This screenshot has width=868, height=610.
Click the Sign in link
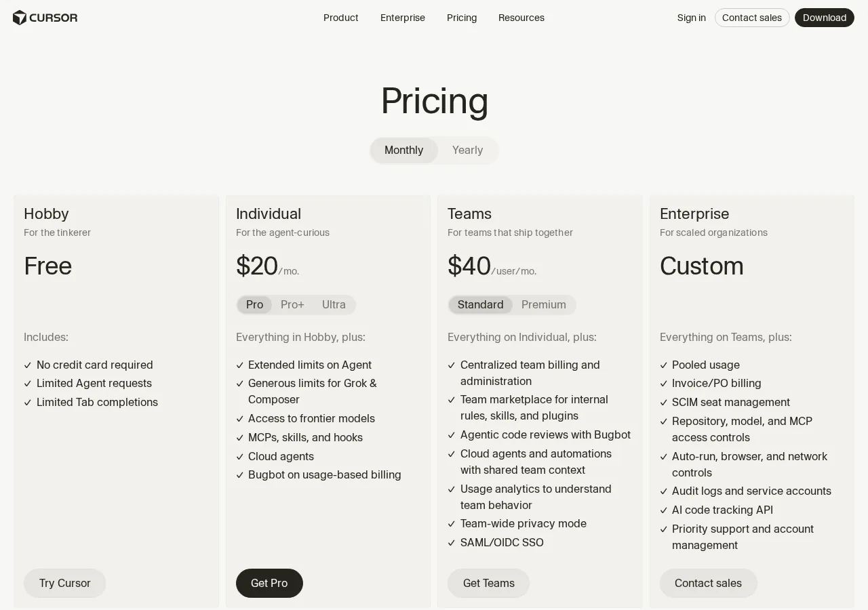point(692,18)
